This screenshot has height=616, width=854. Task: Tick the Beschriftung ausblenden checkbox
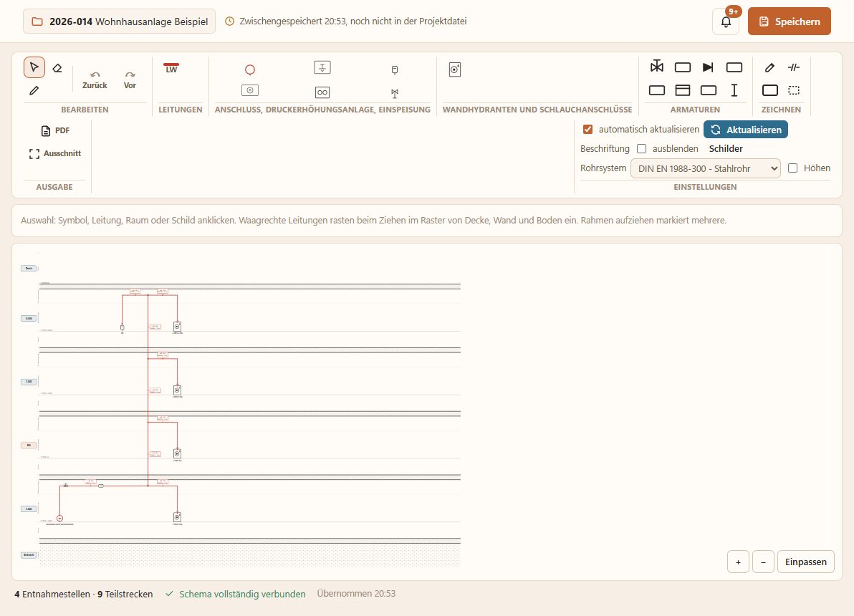pyautogui.click(x=642, y=149)
